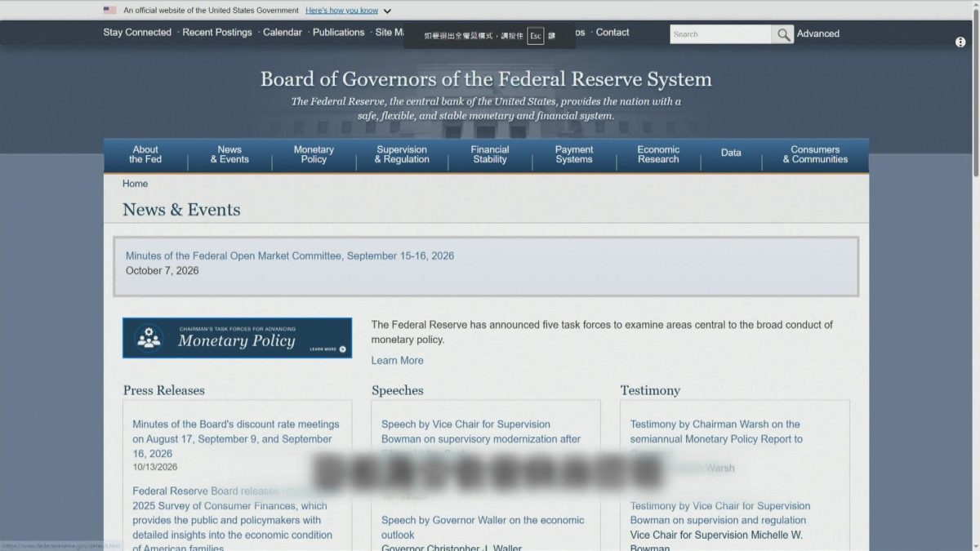Open Vice Chair Bowman's supervision and regulation testimony
This screenshot has width=980, height=551.
tap(720, 513)
